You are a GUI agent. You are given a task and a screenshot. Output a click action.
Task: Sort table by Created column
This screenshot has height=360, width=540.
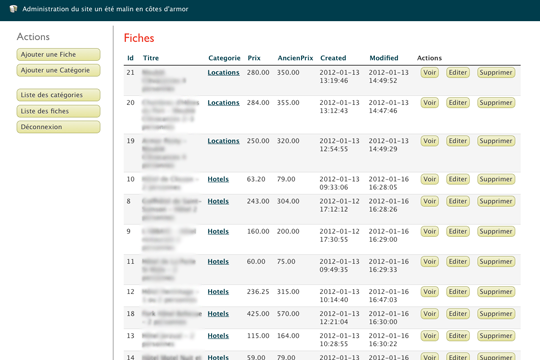point(333,58)
